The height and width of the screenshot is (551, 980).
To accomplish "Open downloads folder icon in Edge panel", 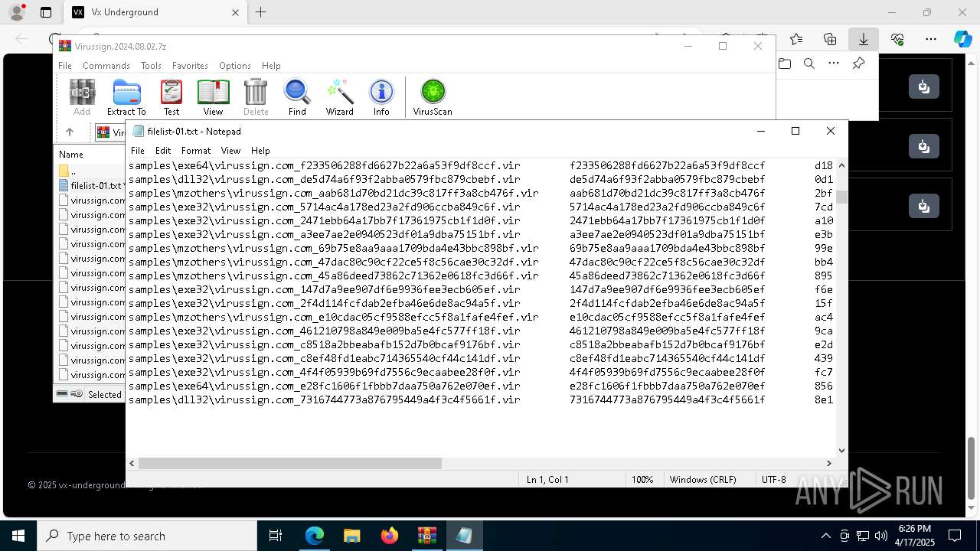I will (x=785, y=64).
